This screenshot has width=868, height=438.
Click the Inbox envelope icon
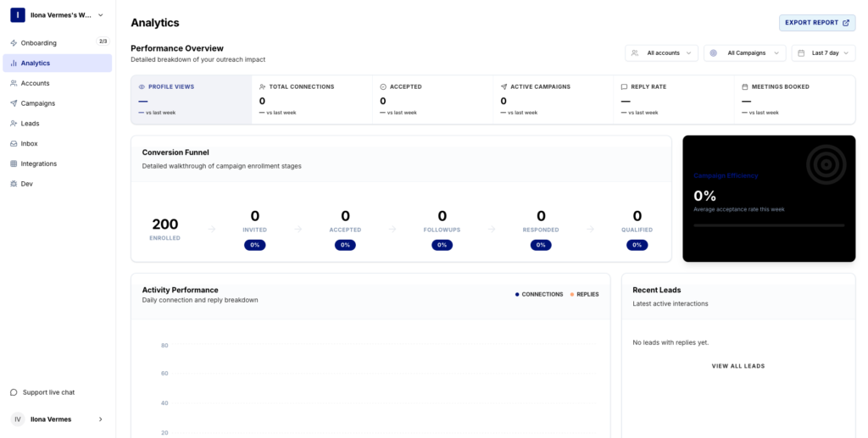pos(14,144)
